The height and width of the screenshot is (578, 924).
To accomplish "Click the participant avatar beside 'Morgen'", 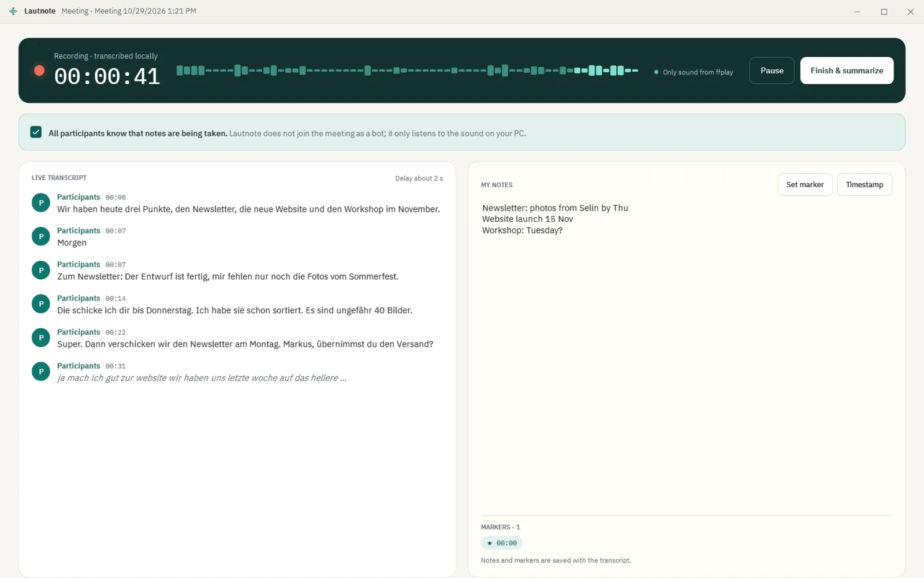I will (x=41, y=236).
